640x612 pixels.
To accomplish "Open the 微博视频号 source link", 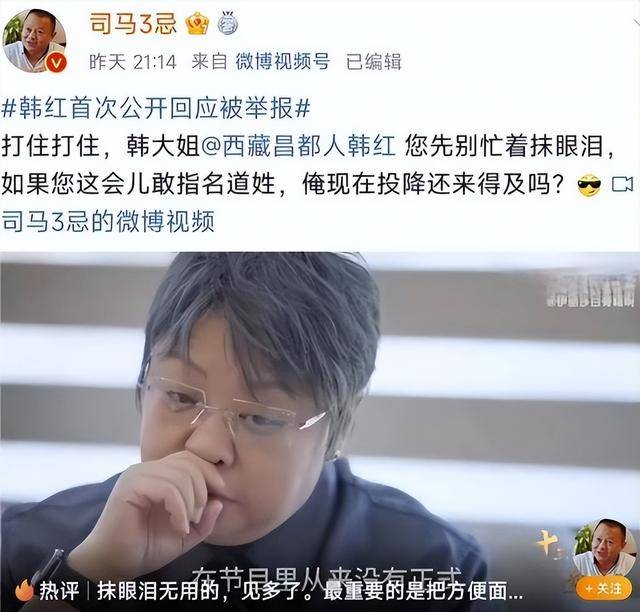I will (x=282, y=62).
